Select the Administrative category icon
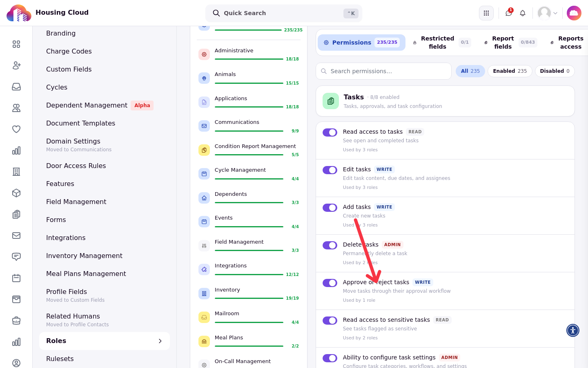588x368 pixels. coord(204,54)
